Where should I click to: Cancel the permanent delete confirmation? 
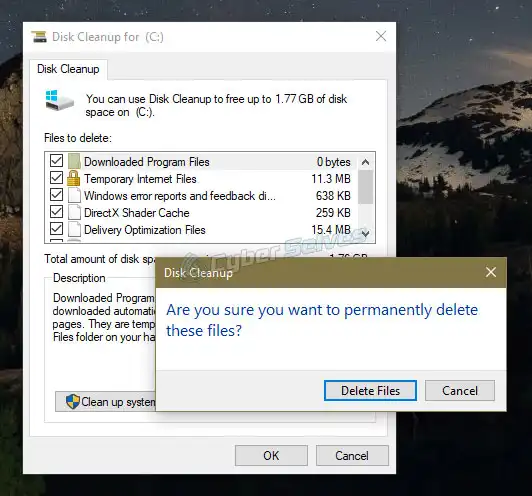(x=460, y=390)
